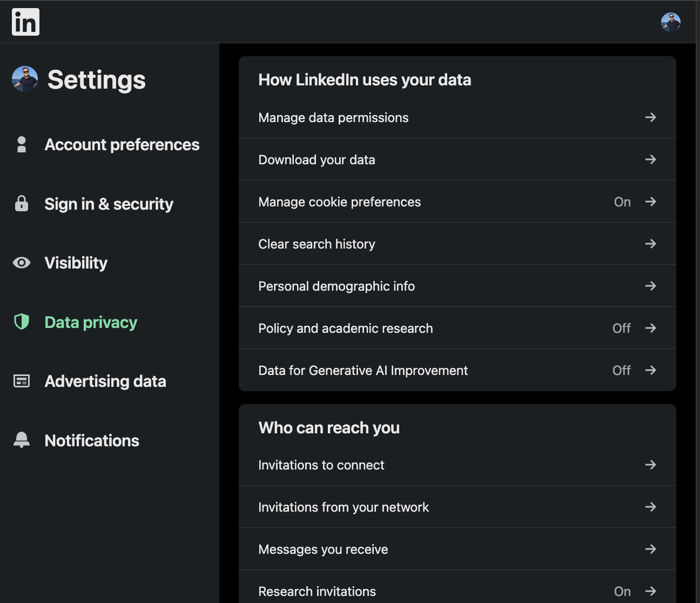This screenshot has height=603, width=700.
Task: Select the Account preferences person icon
Action: 22,144
